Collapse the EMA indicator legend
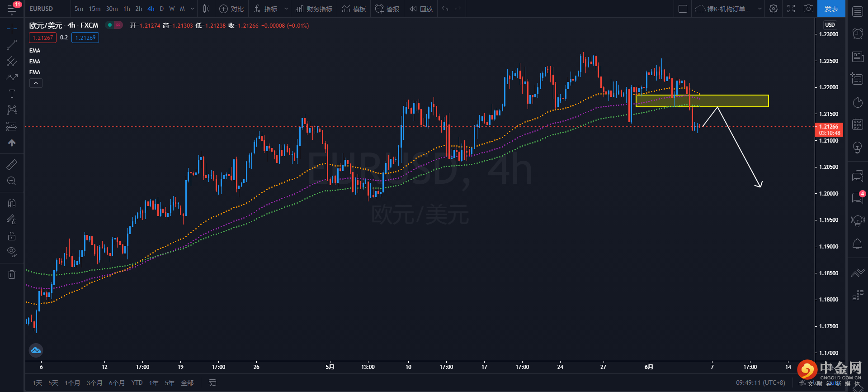Image resolution: width=868 pixels, height=392 pixels. [x=36, y=83]
